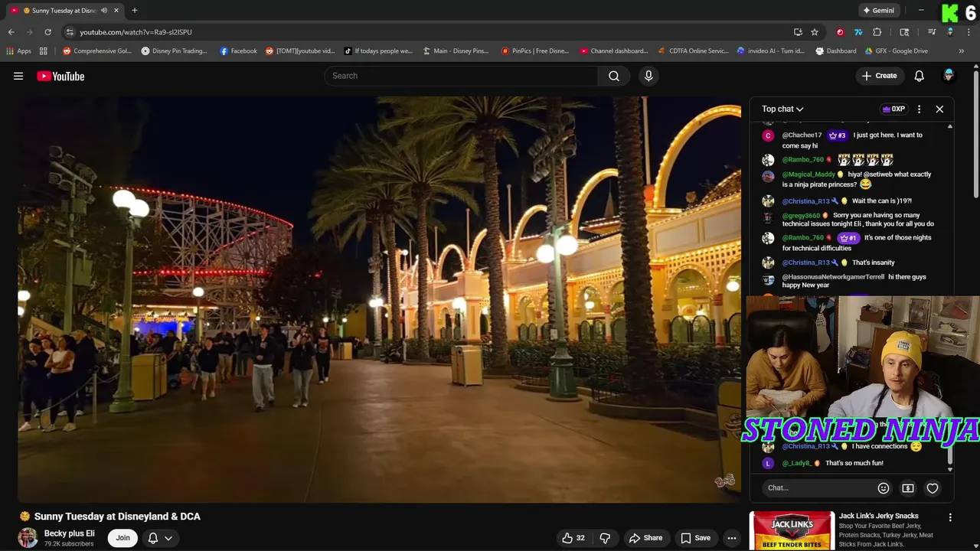Screen dimensions: 980x551
Task: Open Channel dashboard bookmark
Action: coord(614,51)
